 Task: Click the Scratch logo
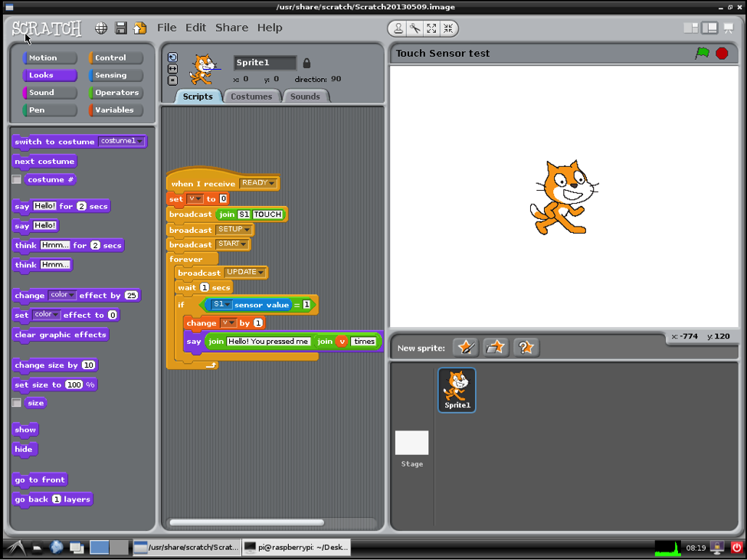pos(47,28)
